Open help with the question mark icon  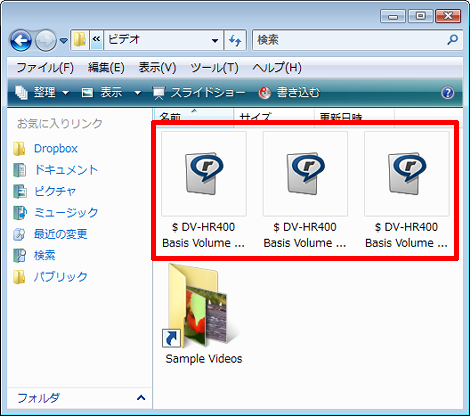coord(448,92)
